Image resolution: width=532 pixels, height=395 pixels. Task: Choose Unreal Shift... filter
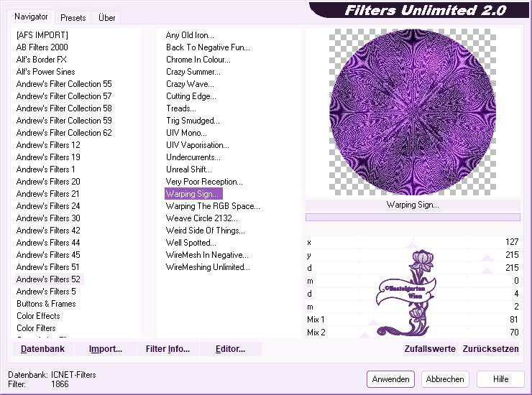(188, 169)
